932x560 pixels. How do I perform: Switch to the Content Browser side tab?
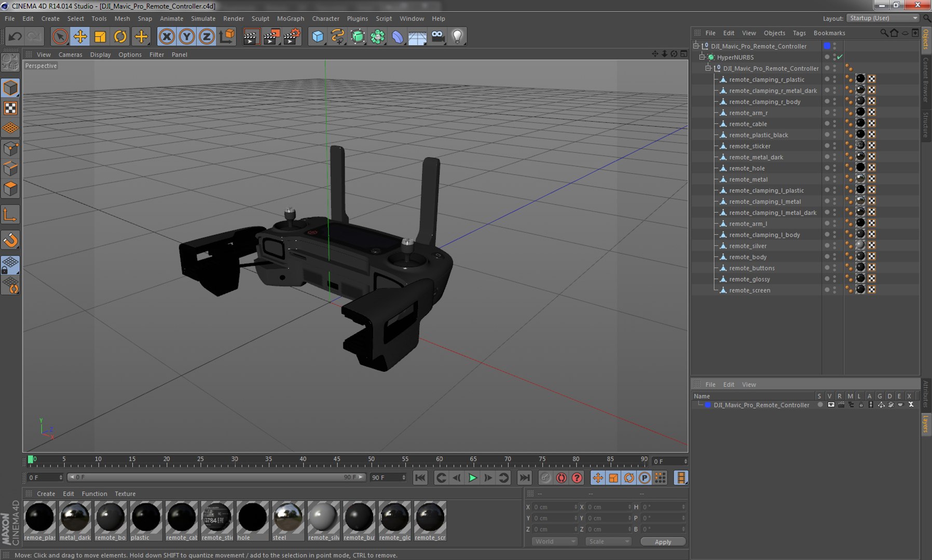tap(926, 80)
